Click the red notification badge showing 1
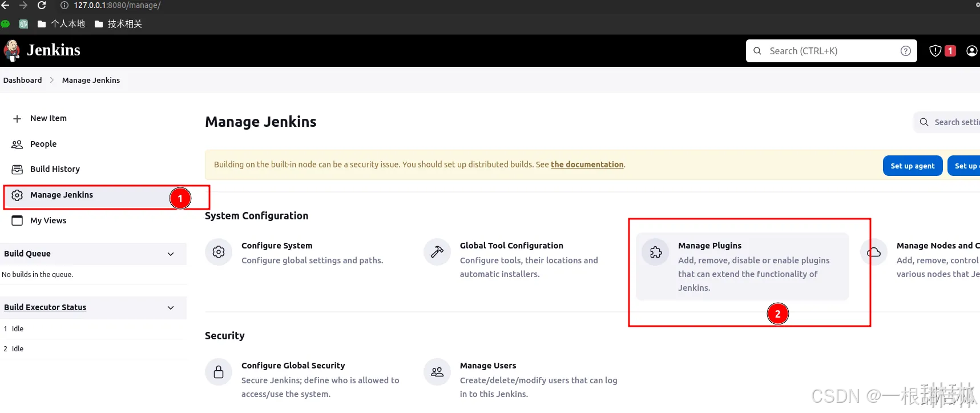Screen dimensions: 980x413 coord(950,51)
